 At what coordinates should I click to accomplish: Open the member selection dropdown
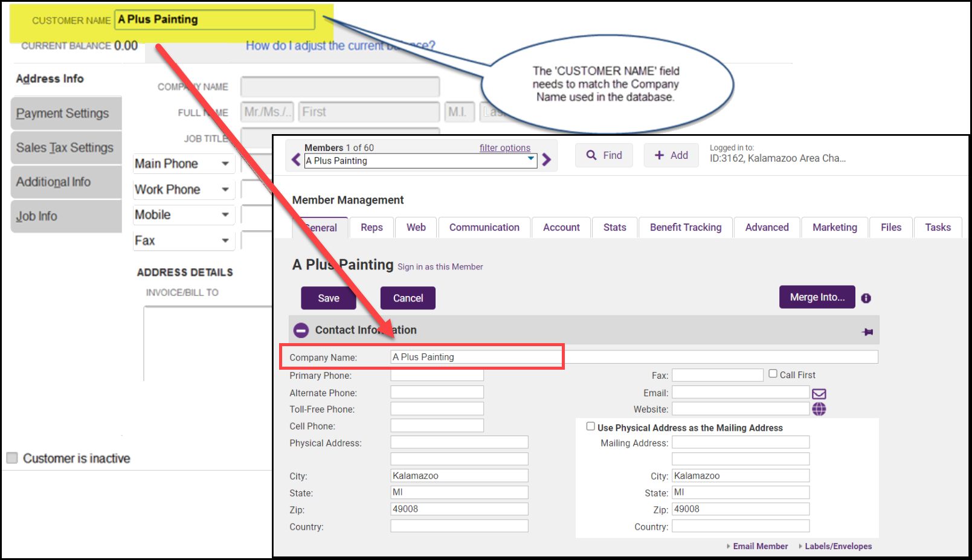531,160
